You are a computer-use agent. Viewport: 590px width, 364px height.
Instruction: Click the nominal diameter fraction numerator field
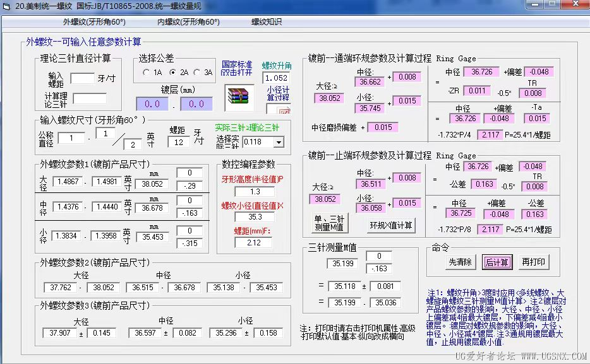coord(105,133)
